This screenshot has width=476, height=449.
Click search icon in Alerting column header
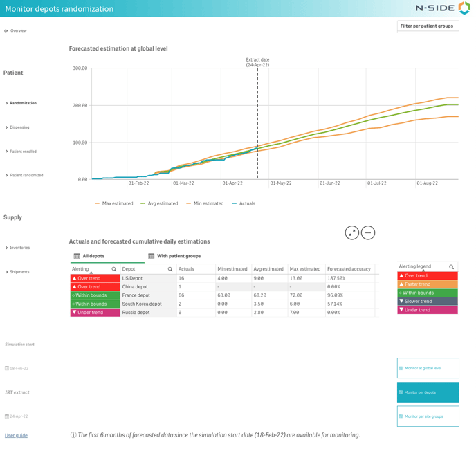[114, 269]
